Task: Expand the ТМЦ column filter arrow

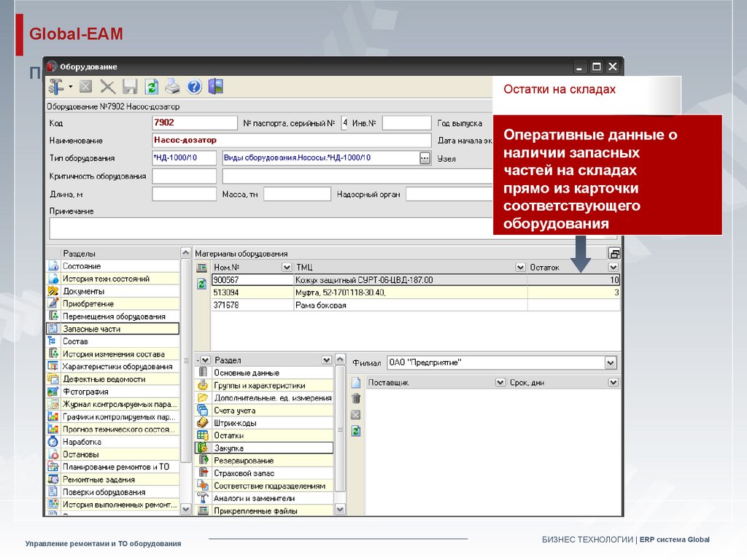Action: click(520, 268)
